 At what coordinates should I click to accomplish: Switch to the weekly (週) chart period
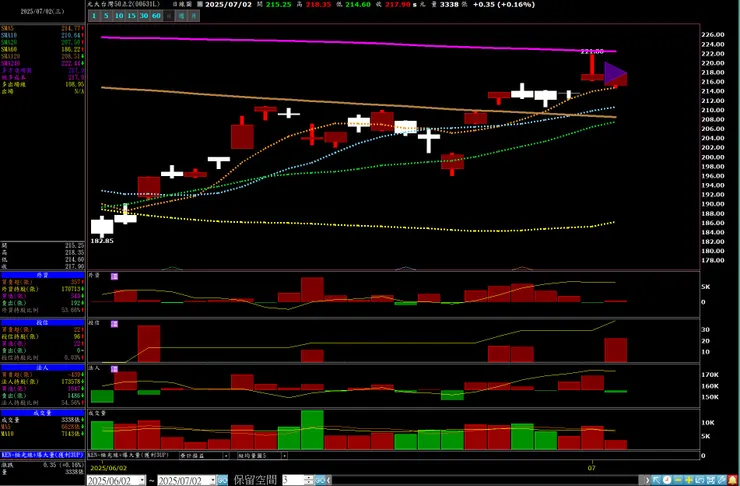[x=181, y=16]
